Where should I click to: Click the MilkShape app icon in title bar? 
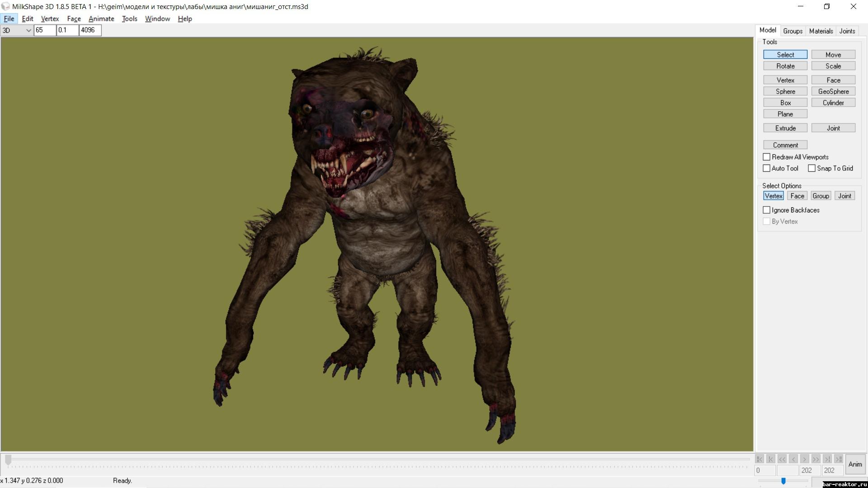(x=5, y=6)
